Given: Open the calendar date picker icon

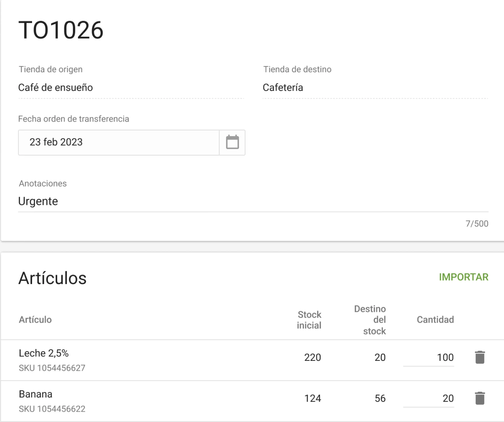Looking at the screenshot, I should click(x=232, y=142).
